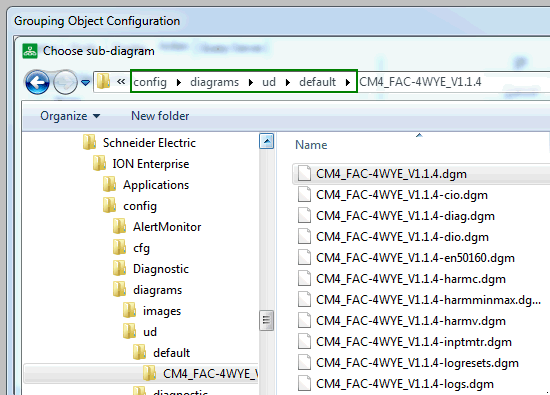Click the file icon of CM4_FAC-4WYE_V1.1.4-cio.dgm
The height and width of the screenshot is (395, 550).
[x=304, y=194]
